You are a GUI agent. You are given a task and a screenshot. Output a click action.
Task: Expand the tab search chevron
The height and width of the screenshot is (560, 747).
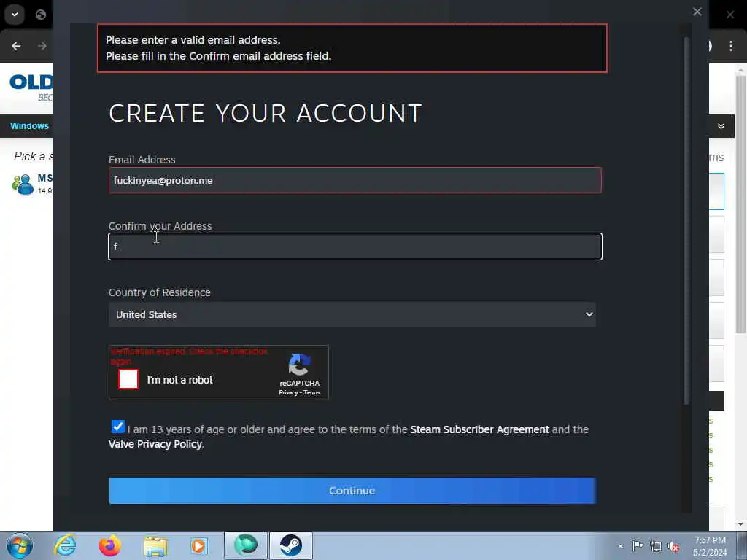(x=15, y=15)
